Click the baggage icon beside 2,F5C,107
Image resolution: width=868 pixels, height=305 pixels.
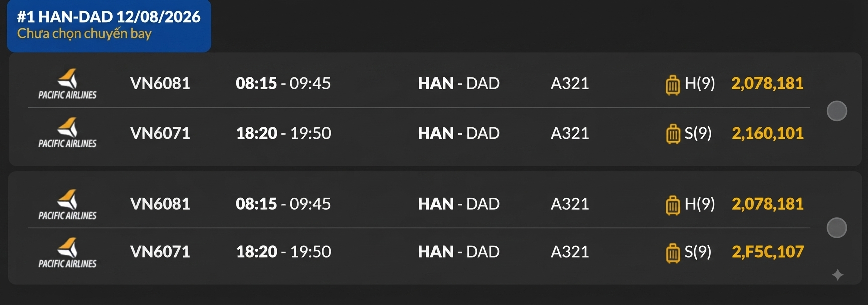673,253
